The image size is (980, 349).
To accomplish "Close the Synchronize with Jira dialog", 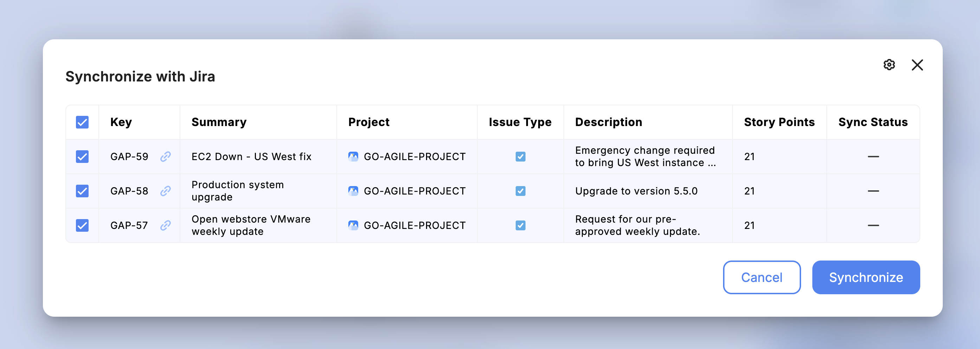I will coord(917,65).
